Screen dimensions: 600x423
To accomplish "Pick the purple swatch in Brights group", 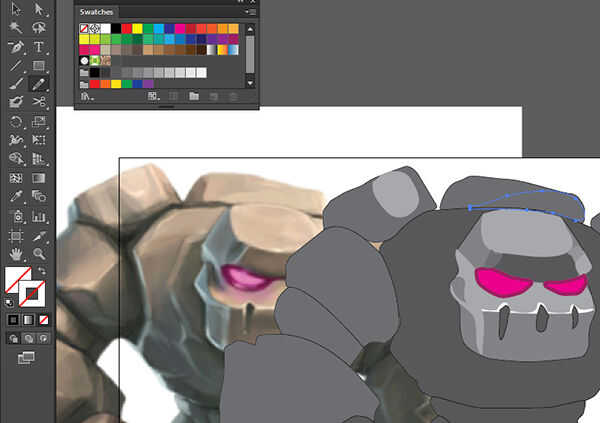I will [x=148, y=84].
